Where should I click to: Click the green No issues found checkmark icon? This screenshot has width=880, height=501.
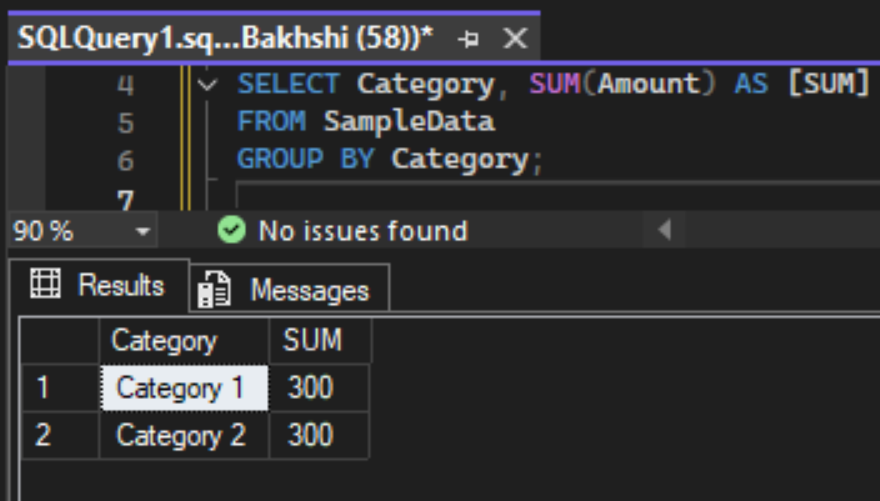point(232,230)
